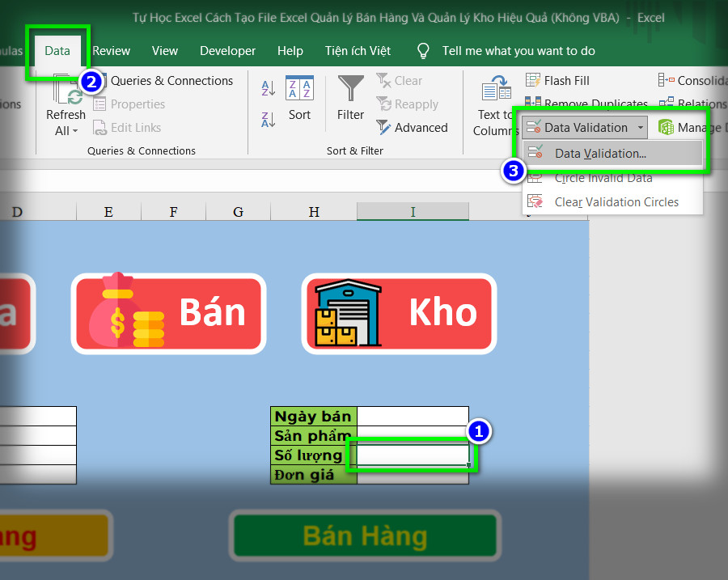Image resolution: width=728 pixels, height=580 pixels.
Task: Select the input cell next to Số lượng
Action: click(x=413, y=455)
